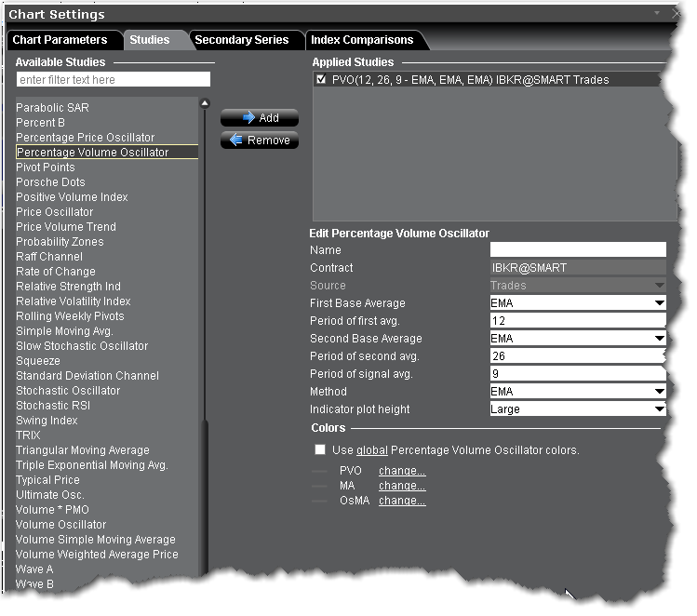Click the PVO color line swatch
The height and width of the screenshot is (616, 697).
point(321,472)
